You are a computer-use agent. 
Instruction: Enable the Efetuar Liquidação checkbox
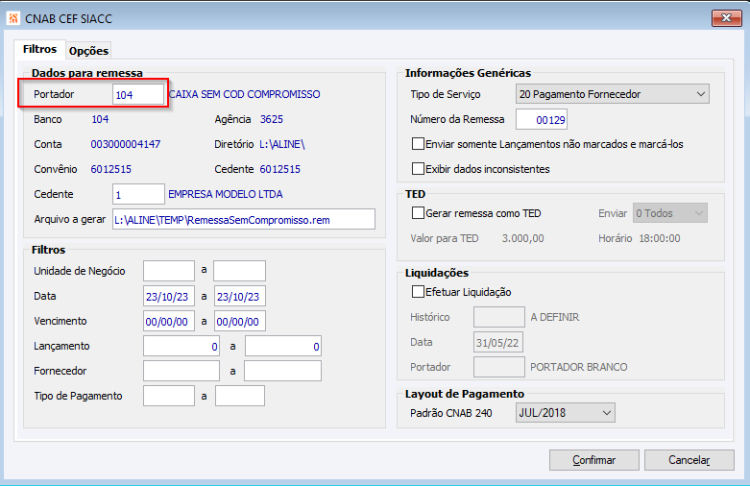418,291
